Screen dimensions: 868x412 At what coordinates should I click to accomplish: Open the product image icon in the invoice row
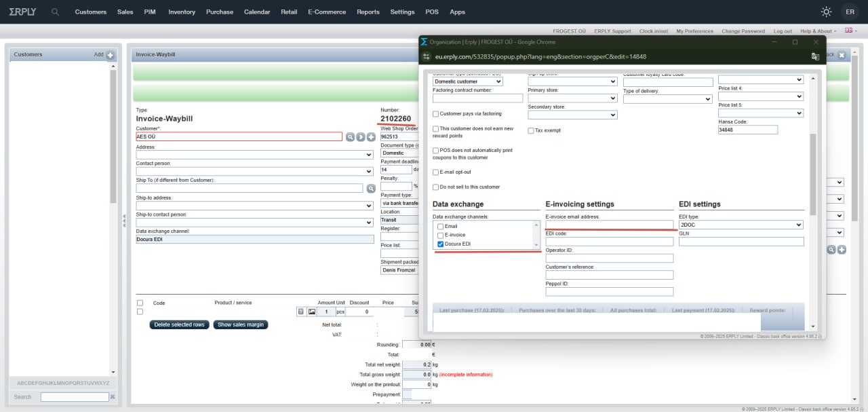(x=312, y=312)
